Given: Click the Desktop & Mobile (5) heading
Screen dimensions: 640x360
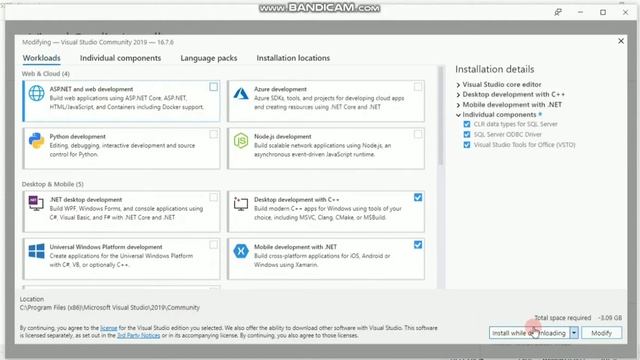Looking at the screenshot, I should click(x=53, y=184).
